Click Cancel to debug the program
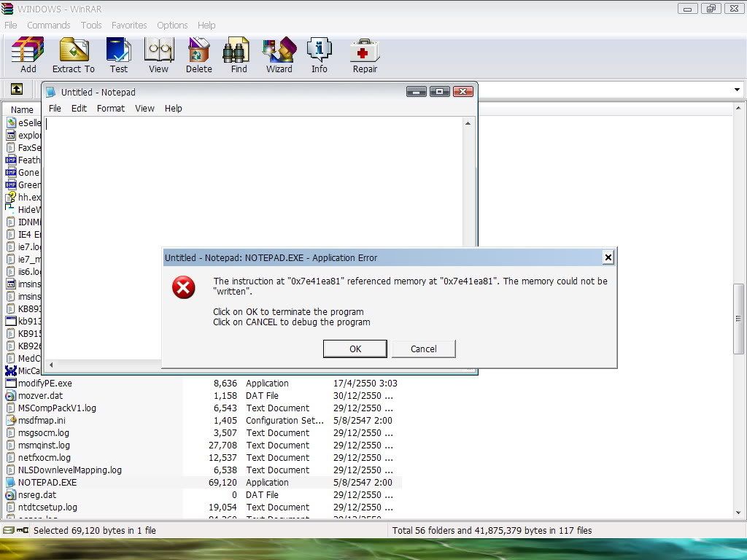The height and width of the screenshot is (560, 747). tap(424, 349)
